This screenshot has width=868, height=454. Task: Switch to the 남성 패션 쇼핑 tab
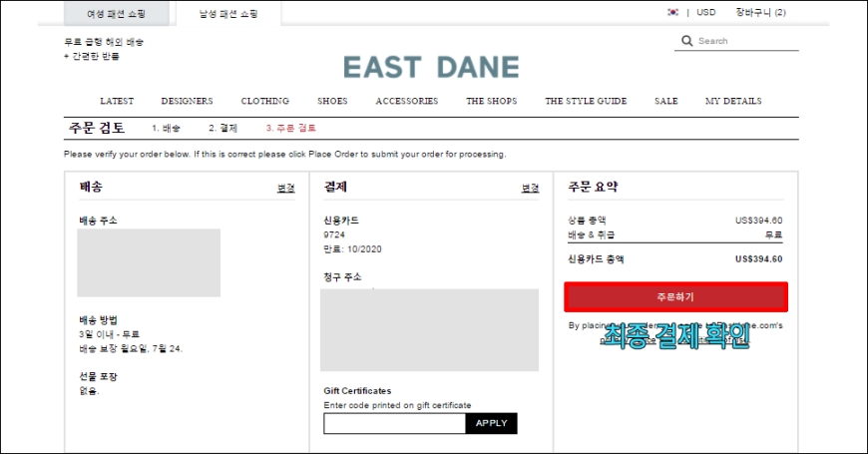tap(228, 14)
